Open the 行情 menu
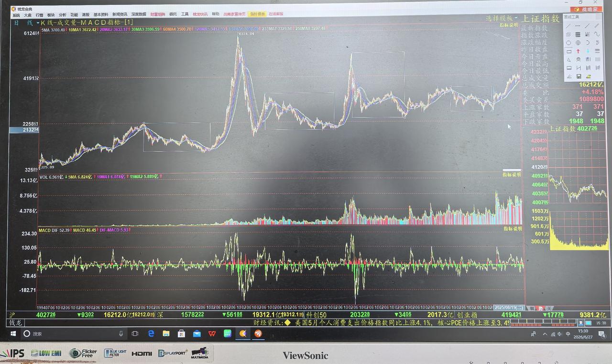Viewport: 612px width, 364px height. 39,14
